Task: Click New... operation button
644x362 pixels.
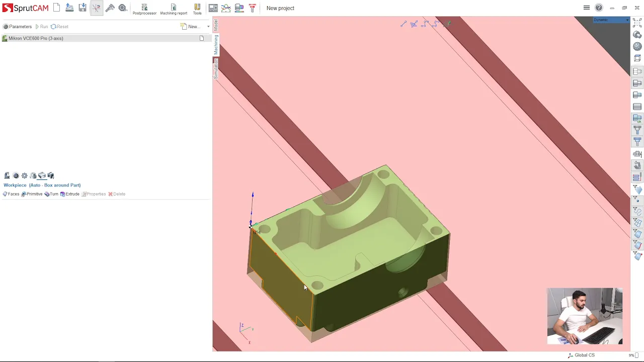Action: pos(190,27)
